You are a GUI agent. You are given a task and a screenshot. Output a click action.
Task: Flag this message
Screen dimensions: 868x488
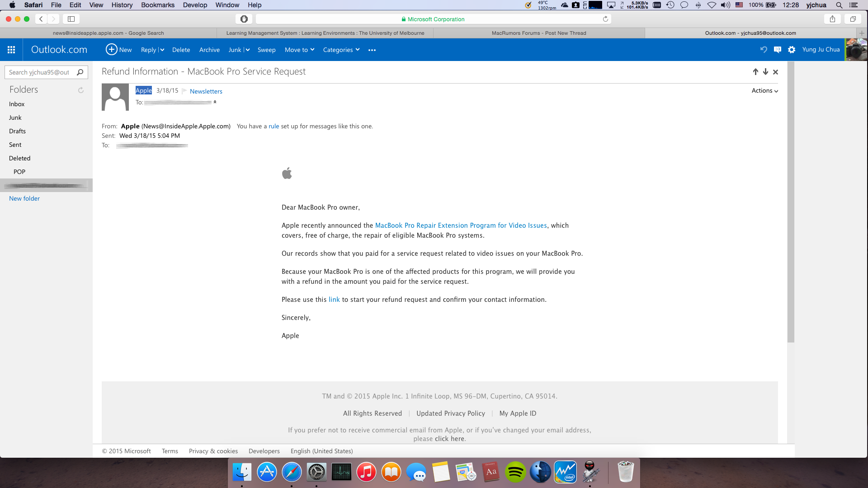[x=184, y=91]
